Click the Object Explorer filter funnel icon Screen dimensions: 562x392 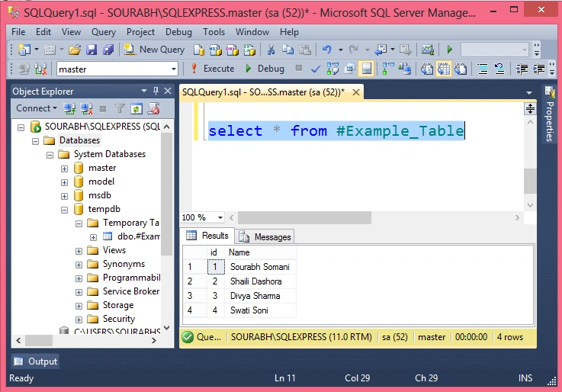click(x=120, y=108)
